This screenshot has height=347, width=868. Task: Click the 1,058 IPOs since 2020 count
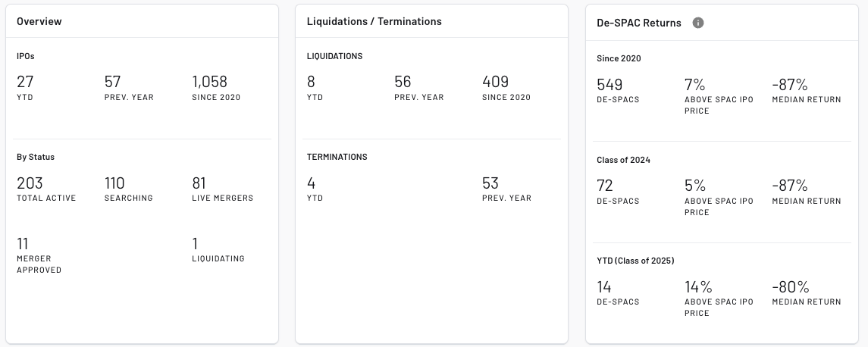pyautogui.click(x=210, y=82)
